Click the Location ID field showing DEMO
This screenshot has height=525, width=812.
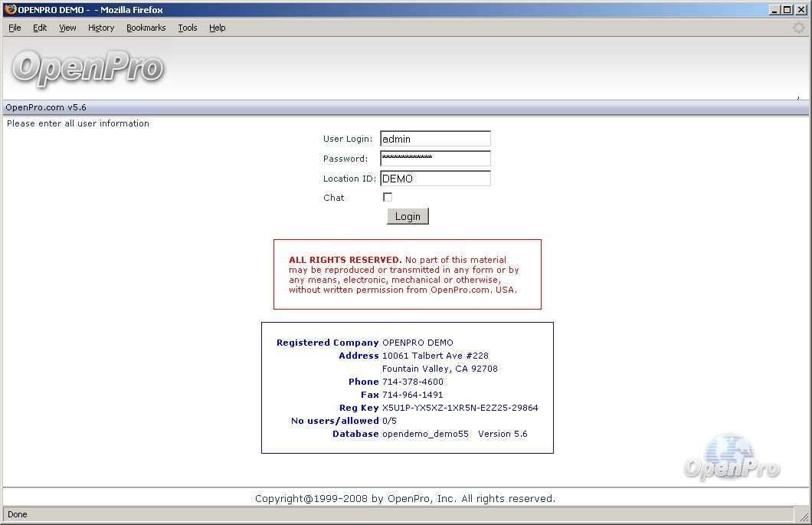[435, 179]
